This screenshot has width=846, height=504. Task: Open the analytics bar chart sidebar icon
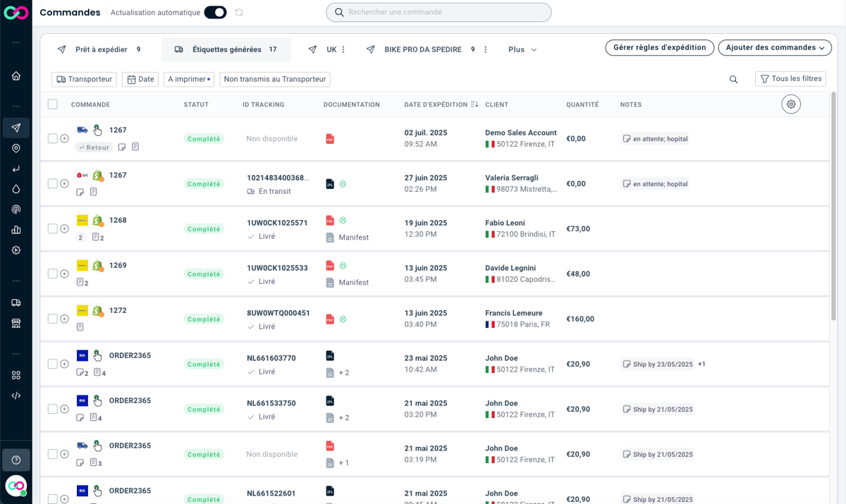[x=16, y=230]
